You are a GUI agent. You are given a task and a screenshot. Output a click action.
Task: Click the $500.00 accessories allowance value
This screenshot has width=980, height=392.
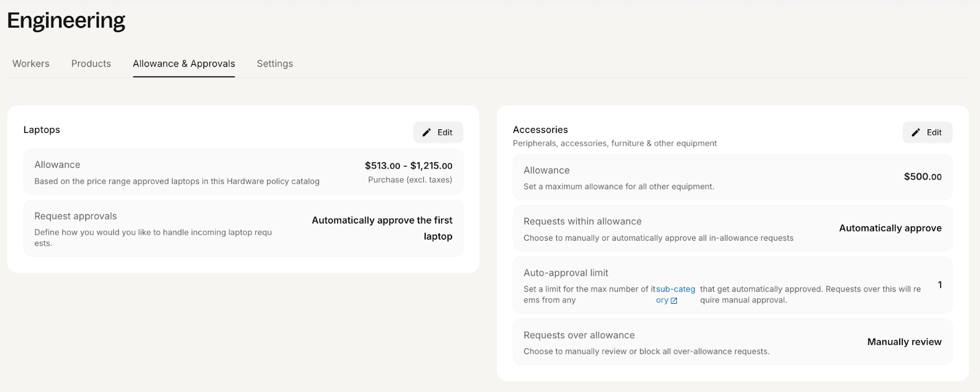pos(922,176)
